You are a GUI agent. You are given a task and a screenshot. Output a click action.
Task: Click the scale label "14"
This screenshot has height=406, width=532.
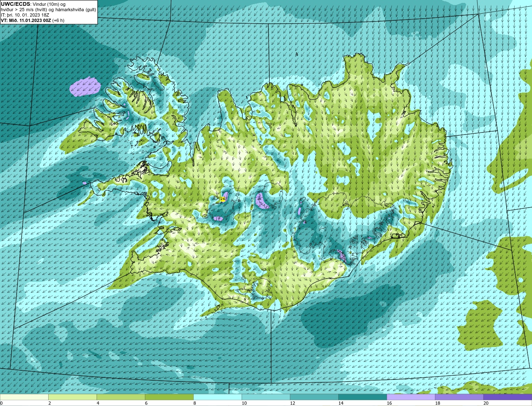(x=341, y=403)
